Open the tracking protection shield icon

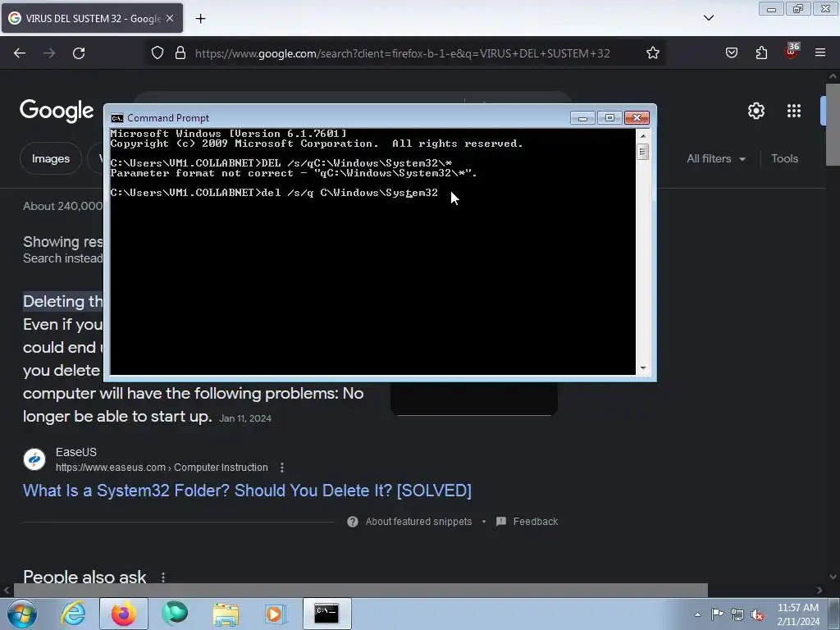(x=157, y=53)
